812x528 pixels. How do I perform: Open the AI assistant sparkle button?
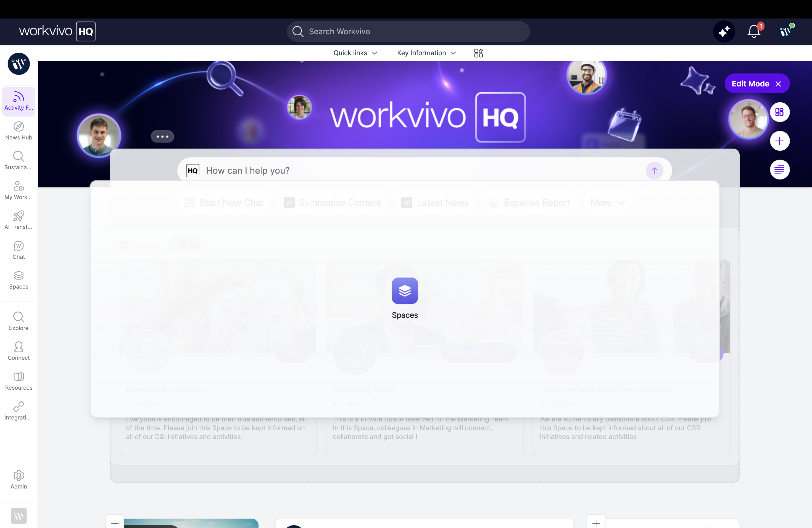click(x=724, y=32)
